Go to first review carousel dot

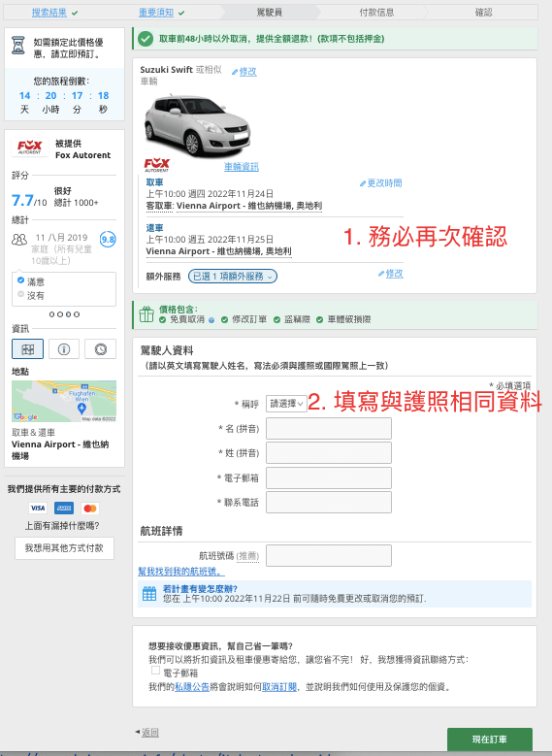coord(52,314)
